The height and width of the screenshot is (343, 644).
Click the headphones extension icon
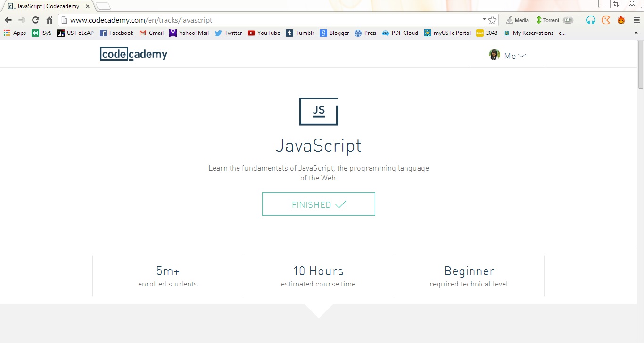(x=591, y=20)
